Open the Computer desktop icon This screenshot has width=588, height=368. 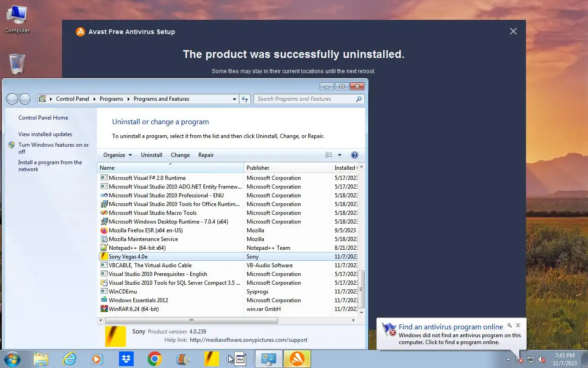click(17, 19)
